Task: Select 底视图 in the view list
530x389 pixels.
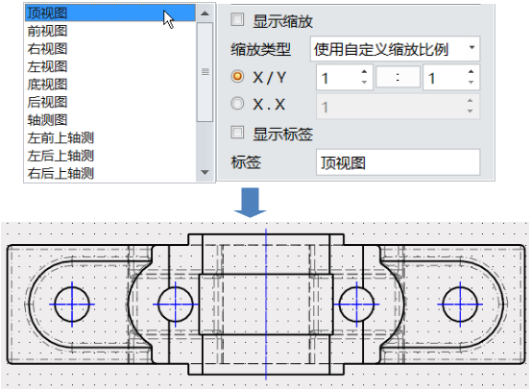Action: point(110,84)
